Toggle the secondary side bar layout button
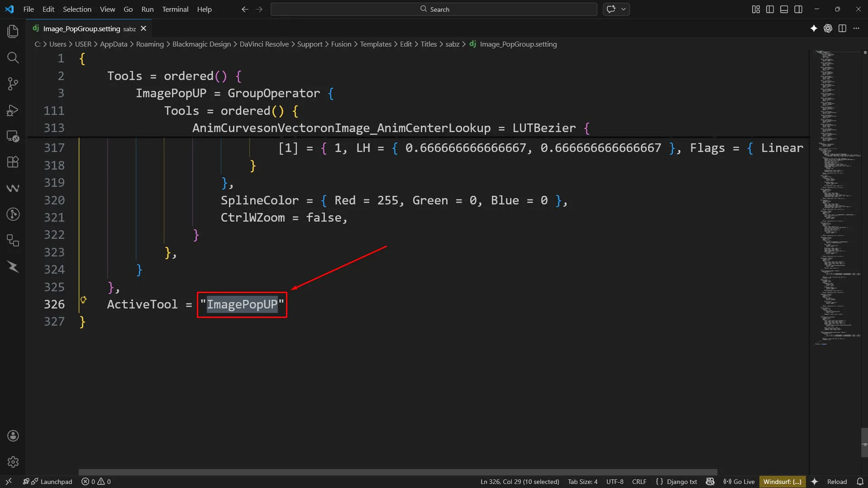 (798, 9)
